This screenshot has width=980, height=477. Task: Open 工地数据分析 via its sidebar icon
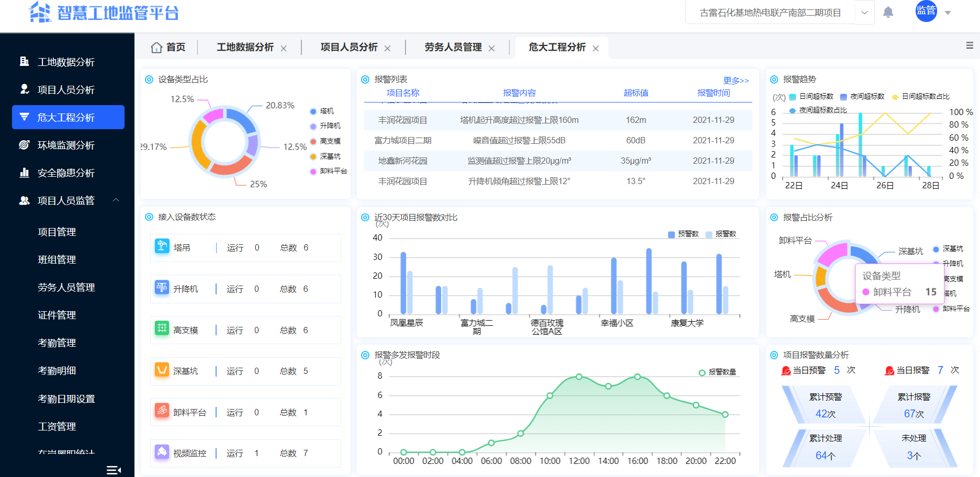click(24, 62)
